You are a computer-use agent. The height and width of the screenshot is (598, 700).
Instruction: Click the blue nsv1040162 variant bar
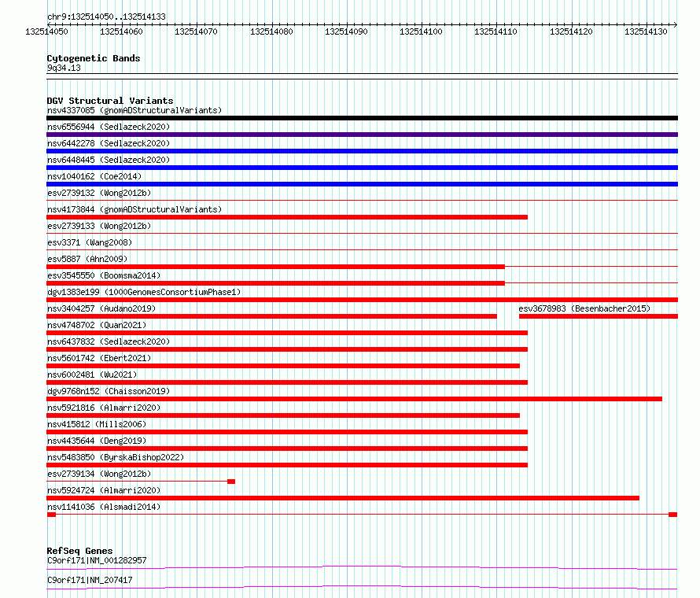click(x=362, y=184)
